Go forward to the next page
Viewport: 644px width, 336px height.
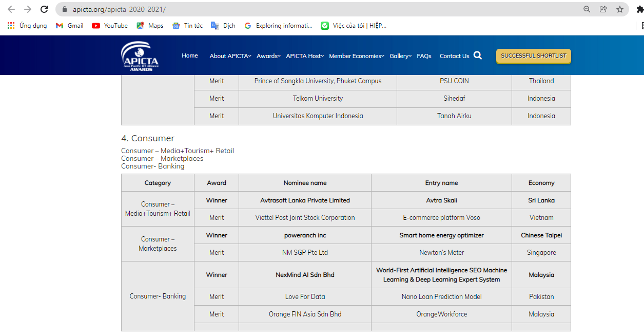point(28,9)
